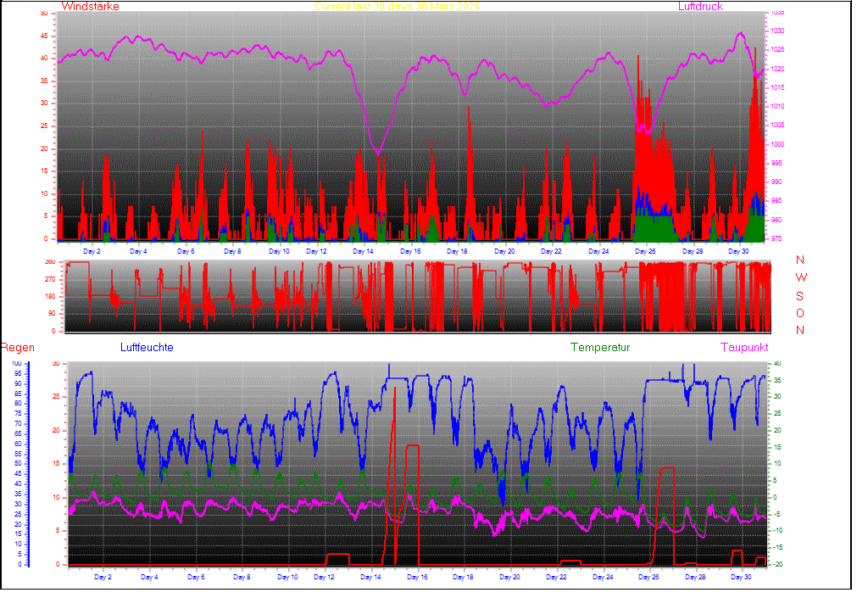Viewport: 868px width, 598px height.
Task: Pick Day 14 on humidity chart axis
Action: [370, 578]
